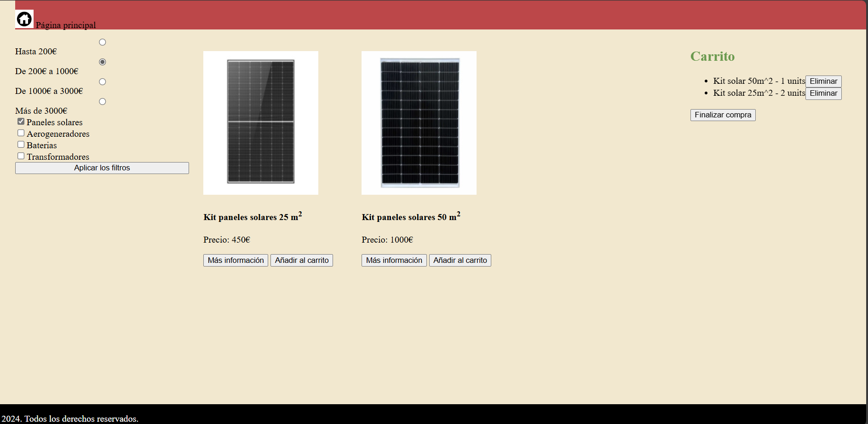Viewport: 868px width, 424px height.
Task: Open Más información for 25 m² kit
Action: (x=236, y=261)
